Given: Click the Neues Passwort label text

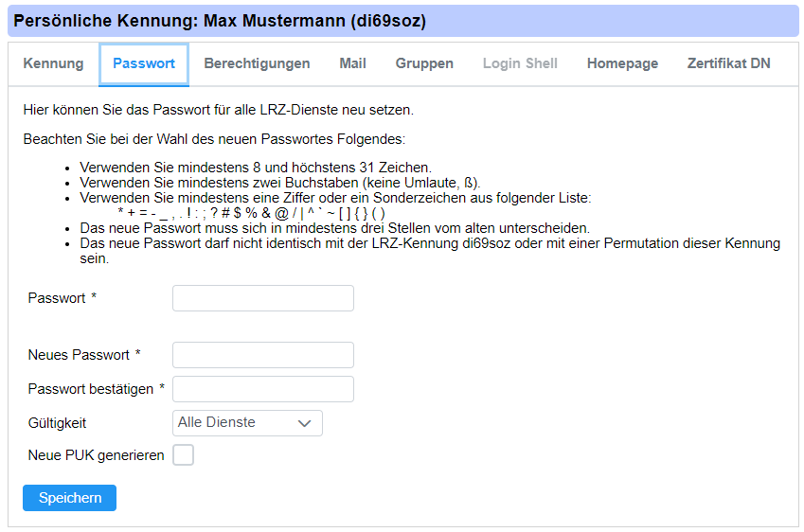Looking at the screenshot, I should pyautogui.click(x=79, y=355).
